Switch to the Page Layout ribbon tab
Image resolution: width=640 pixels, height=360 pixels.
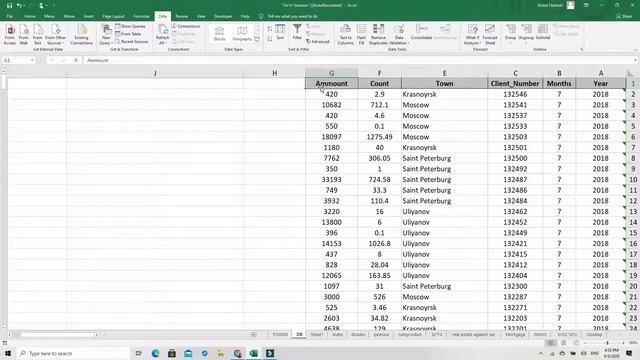tap(113, 16)
